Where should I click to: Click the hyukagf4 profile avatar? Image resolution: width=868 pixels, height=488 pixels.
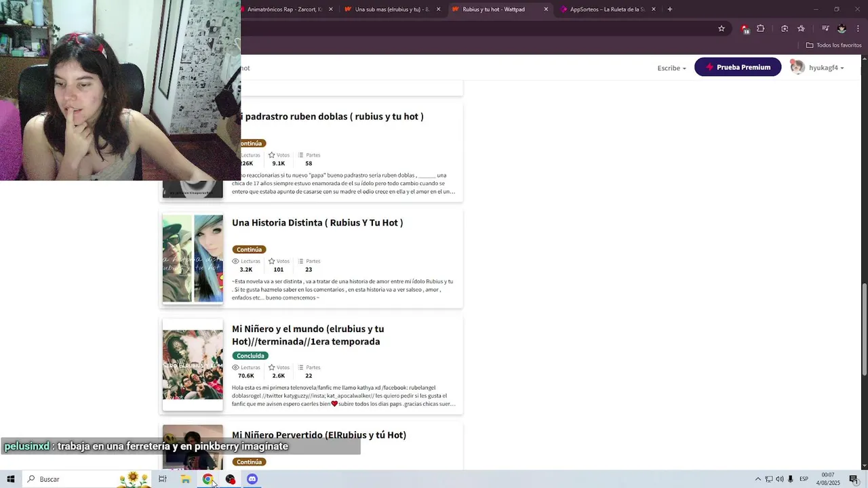click(797, 67)
